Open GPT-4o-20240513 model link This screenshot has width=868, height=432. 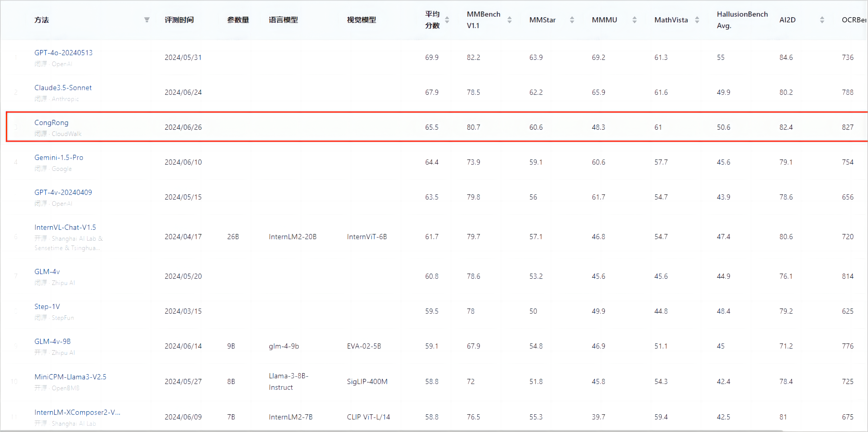(x=63, y=53)
